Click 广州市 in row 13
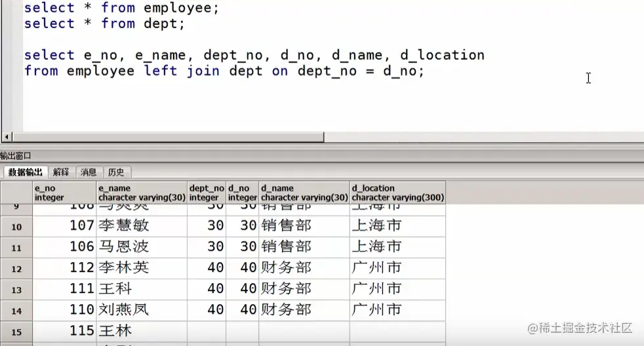 pyautogui.click(x=397, y=289)
